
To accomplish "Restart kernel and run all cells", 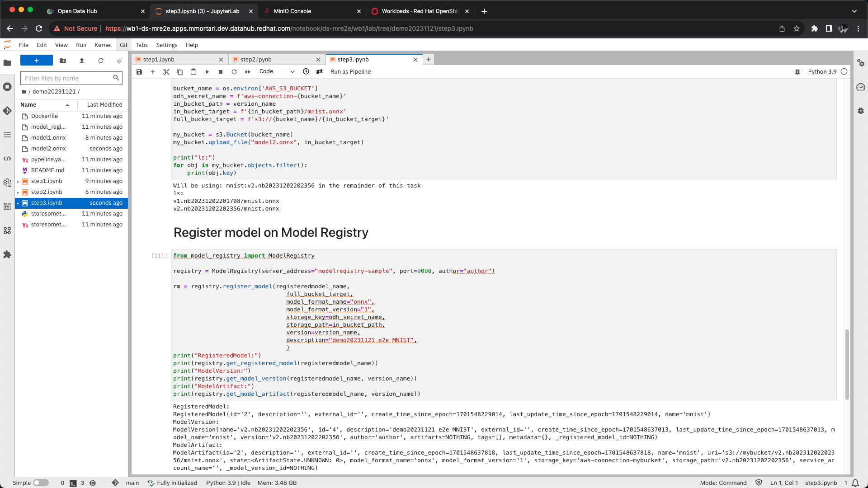I will point(248,72).
